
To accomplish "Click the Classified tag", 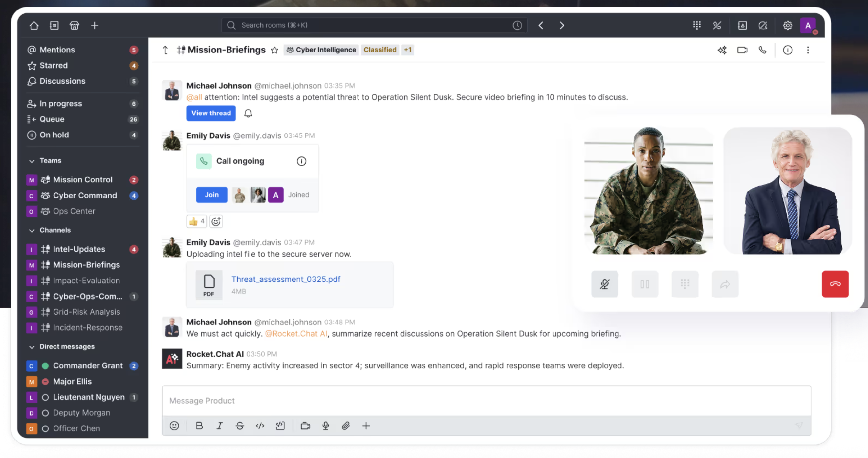I will tap(380, 50).
